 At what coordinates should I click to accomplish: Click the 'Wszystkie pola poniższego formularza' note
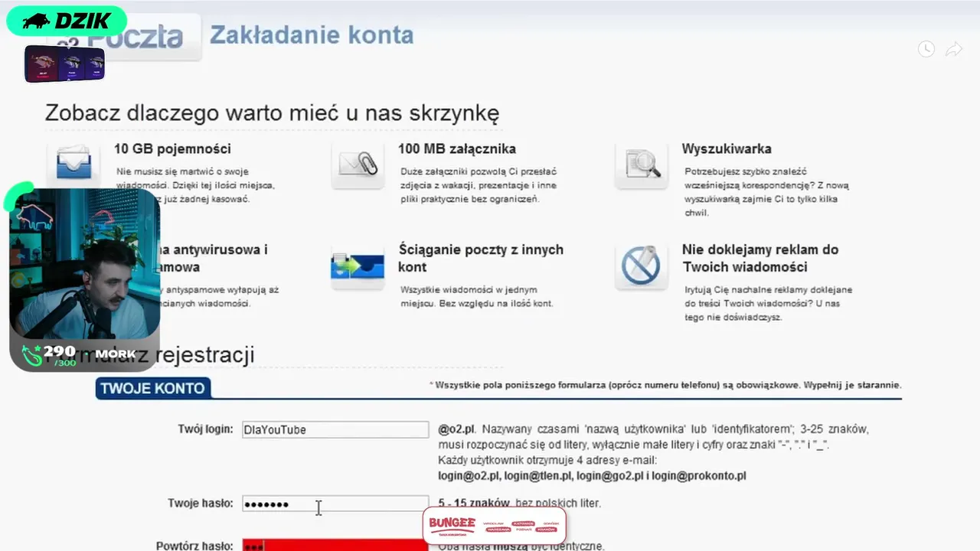[x=665, y=385]
